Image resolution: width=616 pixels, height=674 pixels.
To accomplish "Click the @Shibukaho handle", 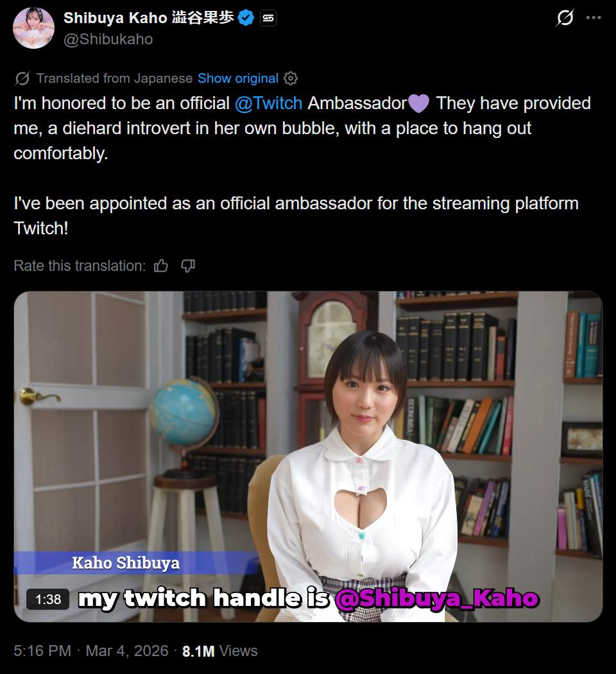I will coord(108,39).
